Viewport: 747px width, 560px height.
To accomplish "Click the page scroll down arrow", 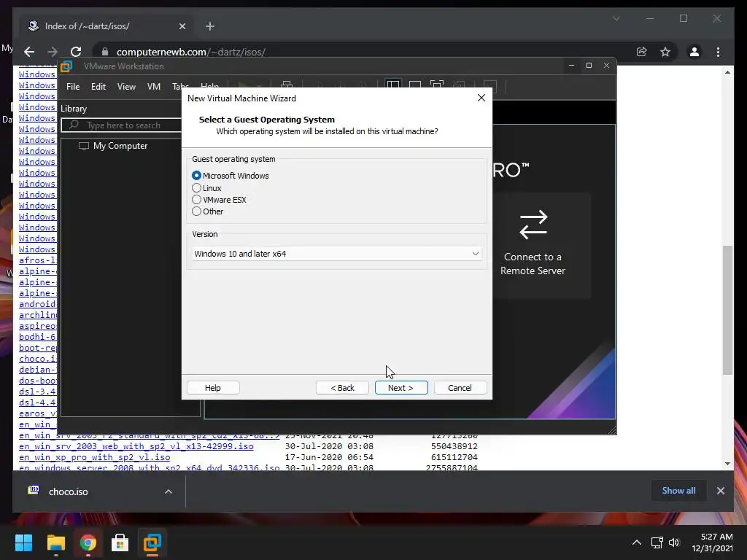I will [x=727, y=463].
